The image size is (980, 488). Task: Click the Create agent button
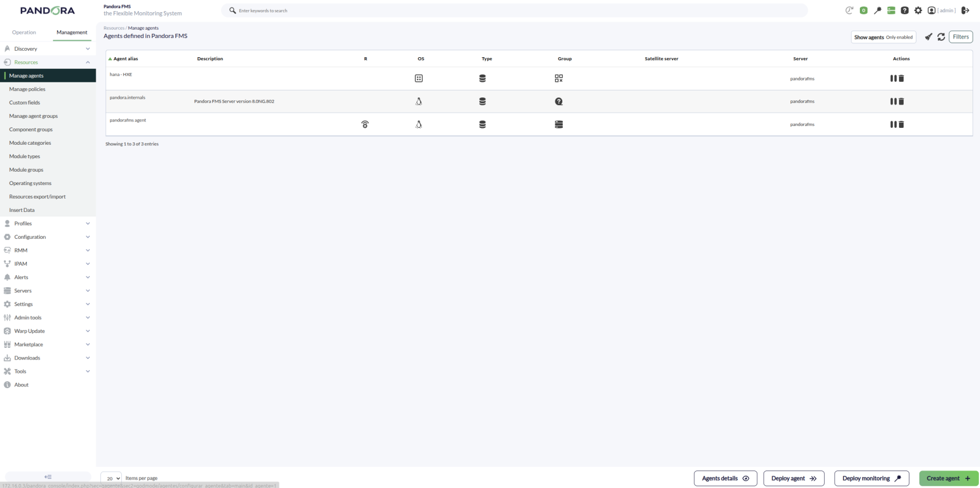coord(949,478)
